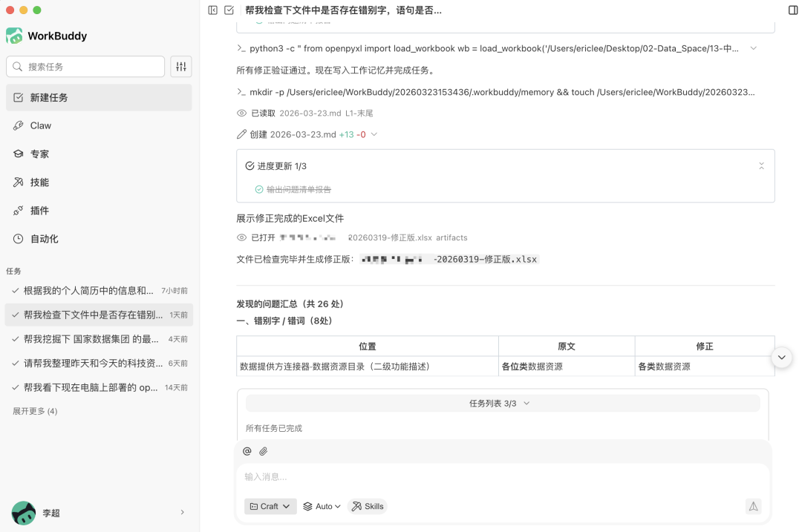Click 展开更多 (4) to show more tasks
The image size is (802, 532).
[x=35, y=411]
